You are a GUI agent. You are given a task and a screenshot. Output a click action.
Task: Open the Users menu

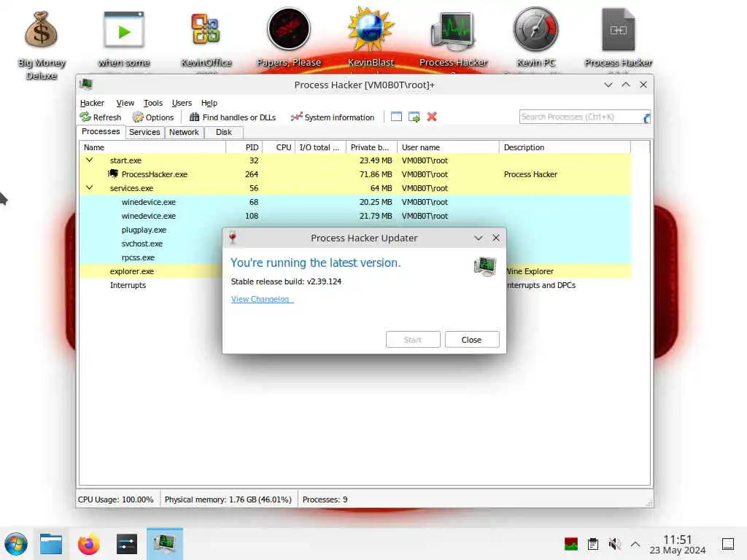(x=182, y=103)
